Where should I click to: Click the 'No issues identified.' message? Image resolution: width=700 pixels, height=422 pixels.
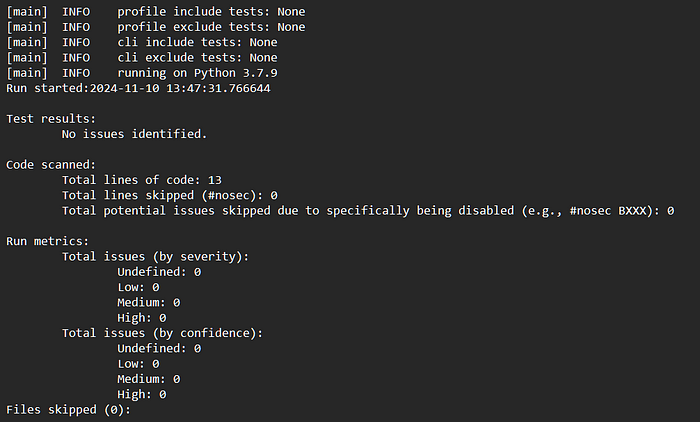(x=134, y=134)
